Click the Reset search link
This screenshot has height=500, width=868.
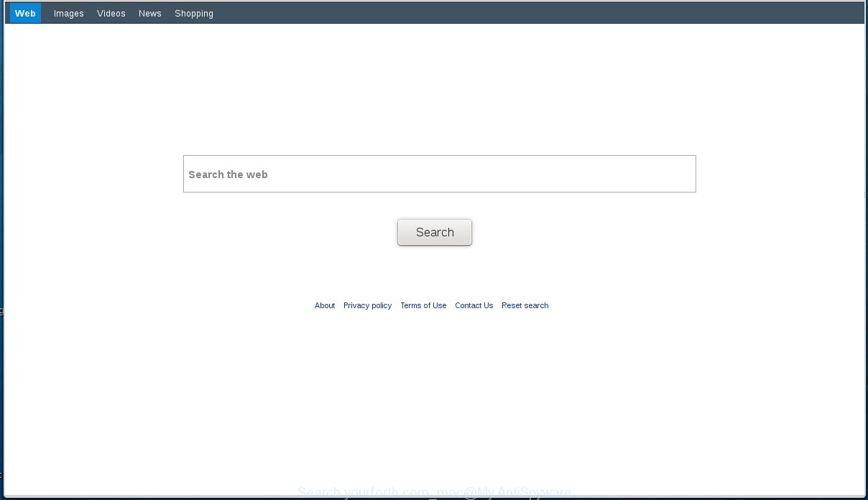(x=525, y=305)
